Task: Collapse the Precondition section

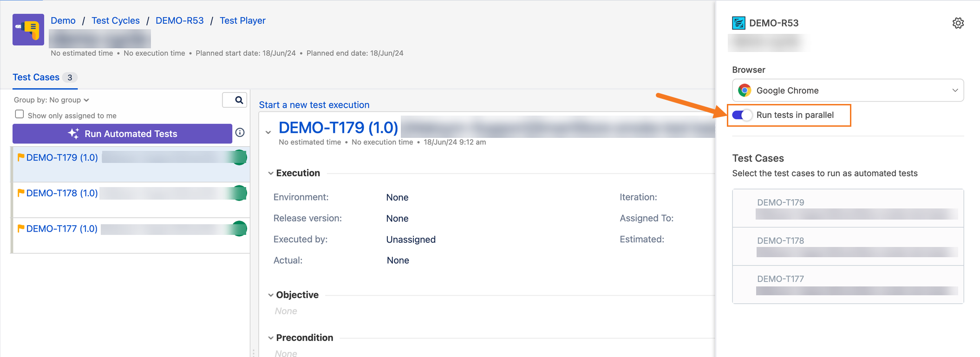Action: click(x=271, y=338)
